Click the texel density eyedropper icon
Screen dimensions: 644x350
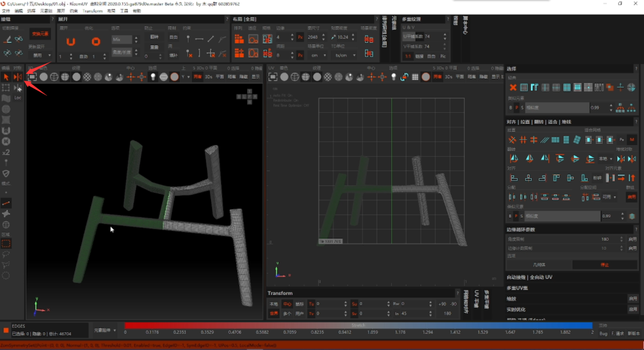pos(333,37)
